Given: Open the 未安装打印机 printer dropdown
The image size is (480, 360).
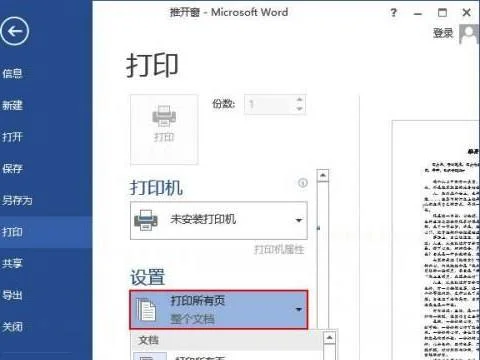Looking at the screenshot, I should pyautogui.click(x=219, y=220).
